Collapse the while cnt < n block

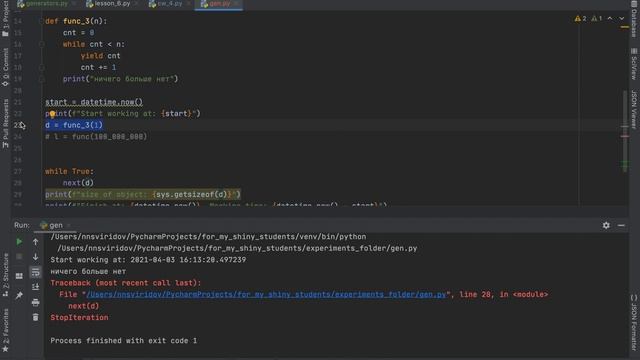click(42, 44)
